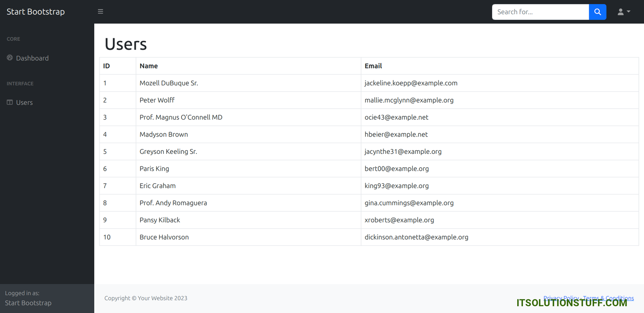Select the Mozell DuBuque Sr. row name

pyautogui.click(x=169, y=83)
